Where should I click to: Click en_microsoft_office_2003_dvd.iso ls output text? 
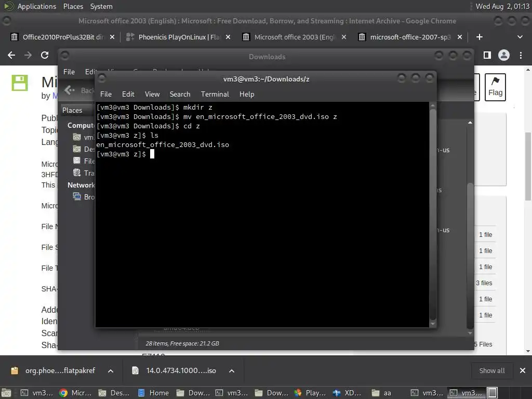click(163, 144)
